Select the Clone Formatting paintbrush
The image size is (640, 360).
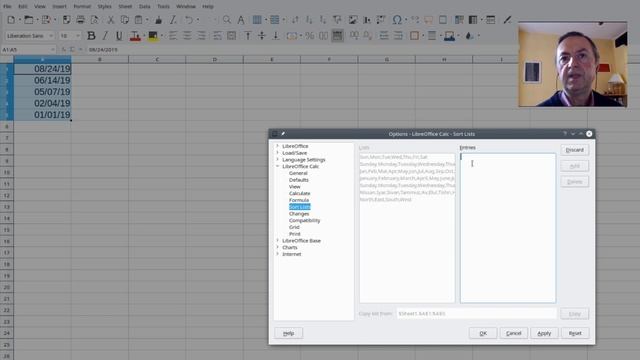(x=158, y=20)
